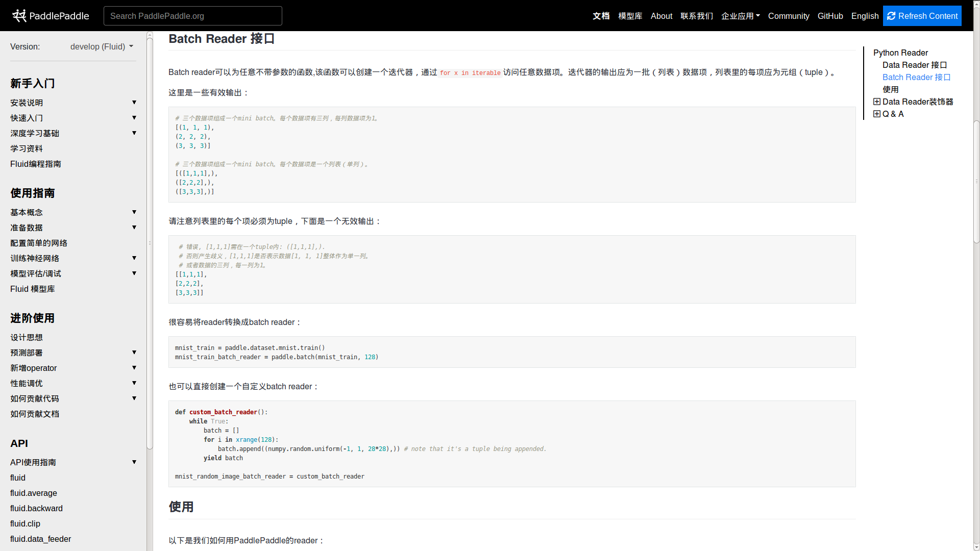Expand the Data Reader装饰器 plus icon
The image size is (980, 551).
click(x=877, y=102)
